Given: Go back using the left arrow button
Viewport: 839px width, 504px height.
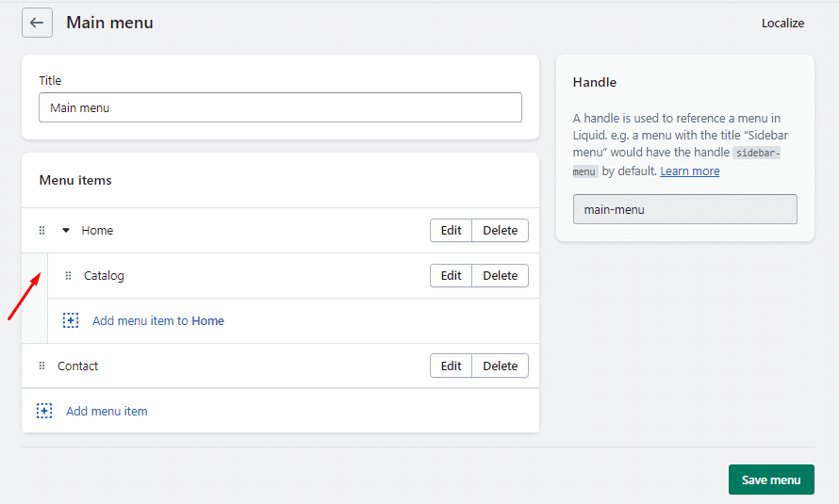Looking at the screenshot, I should [37, 23].
